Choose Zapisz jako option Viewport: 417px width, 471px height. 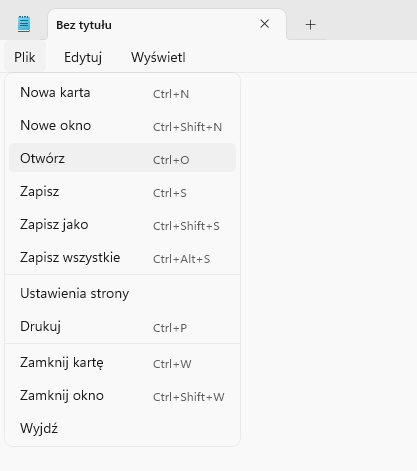tap(122, 224)
